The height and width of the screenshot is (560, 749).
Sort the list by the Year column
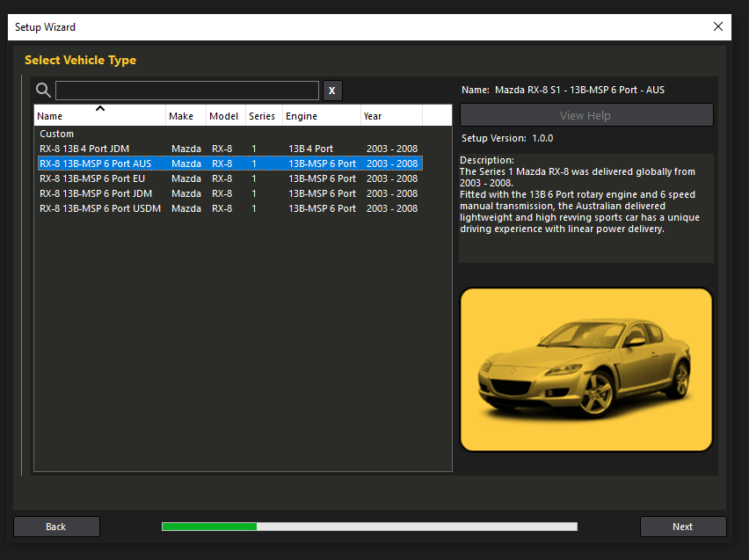[x=391, y=116]
